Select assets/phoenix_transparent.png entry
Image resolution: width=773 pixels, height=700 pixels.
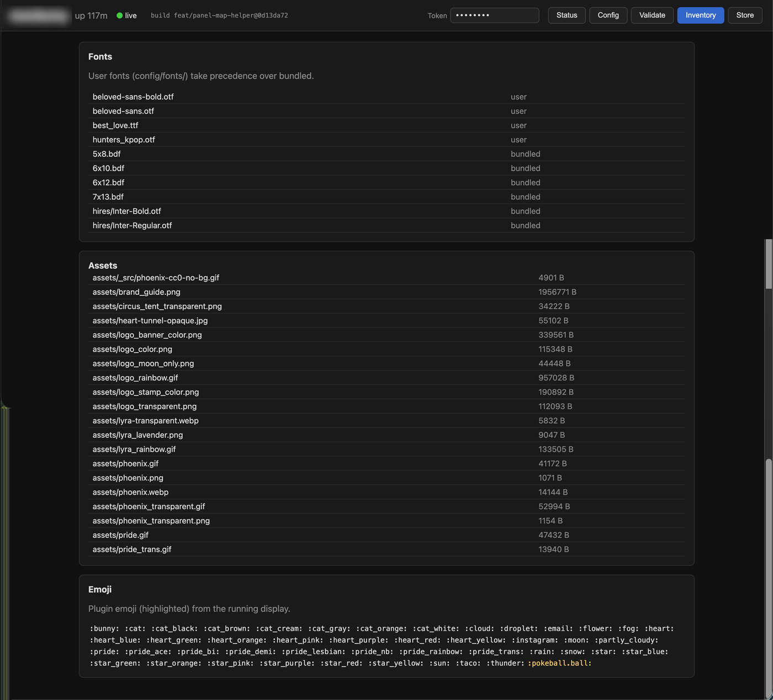pos(386,522)
